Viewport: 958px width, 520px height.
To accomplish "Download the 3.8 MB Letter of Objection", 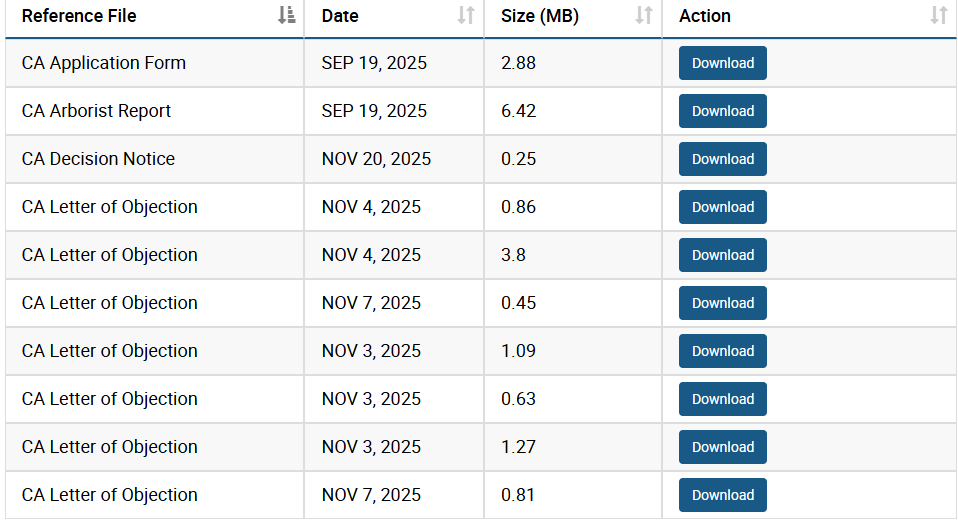I will tap(723, 255).
